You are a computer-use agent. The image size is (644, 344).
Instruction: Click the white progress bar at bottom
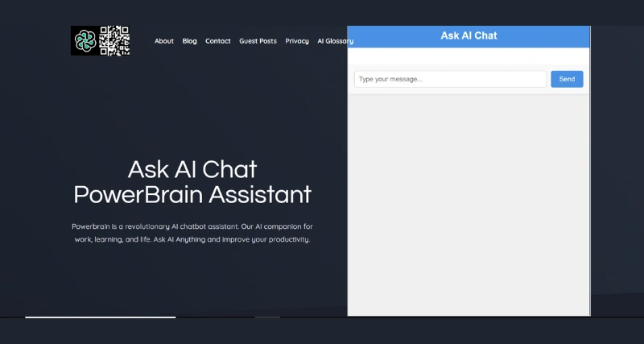pos(100,317)
